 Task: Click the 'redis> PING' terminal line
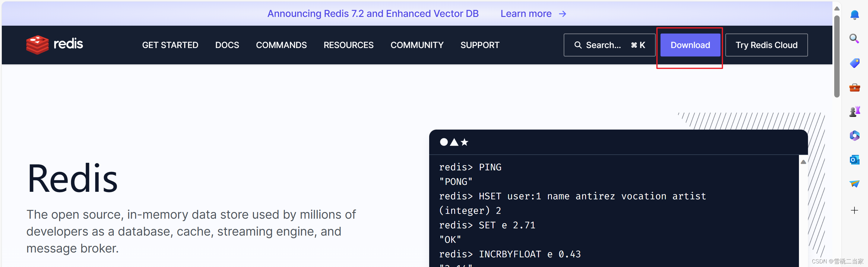pos(470,167)
